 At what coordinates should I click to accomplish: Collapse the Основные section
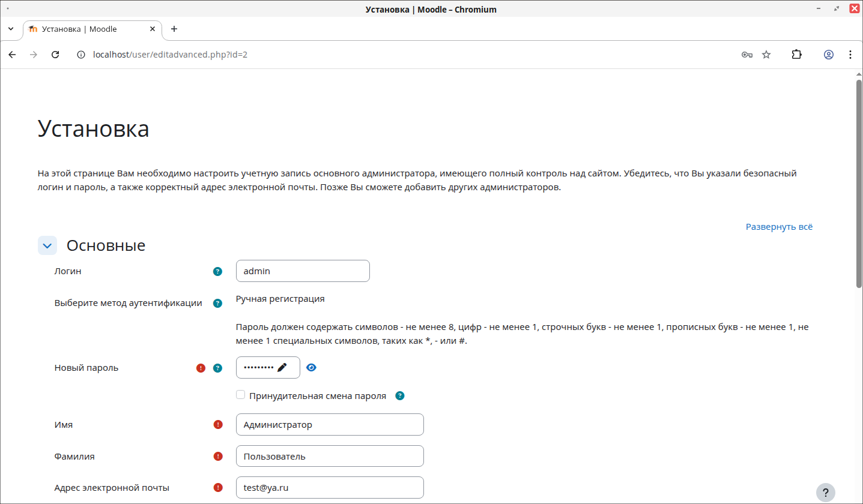click(47, 245)
